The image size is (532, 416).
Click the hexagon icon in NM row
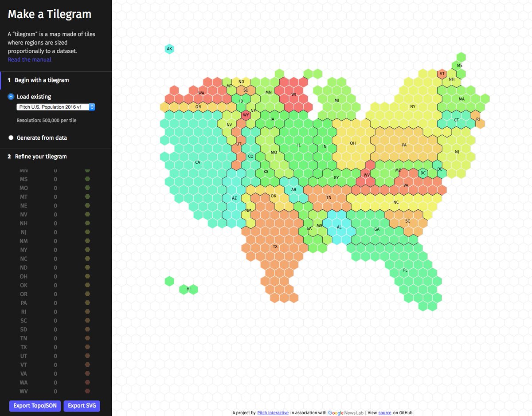pyautogui.click(x=87, y=241)
